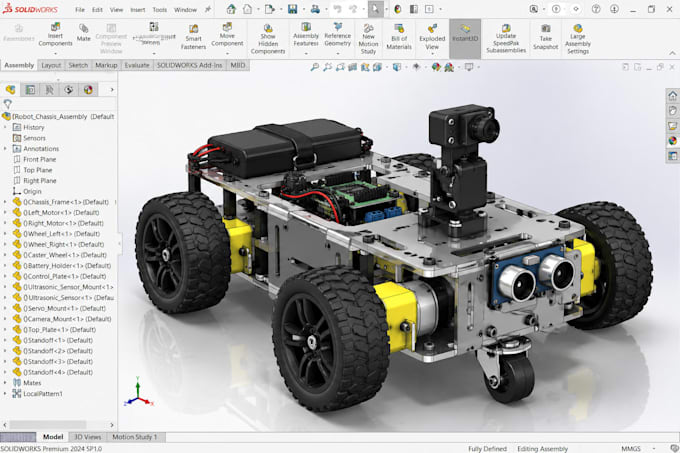Viewport: 680px width, 453px height.
Task: Expand the Mates folder node
Action: [x=5, y=383]
